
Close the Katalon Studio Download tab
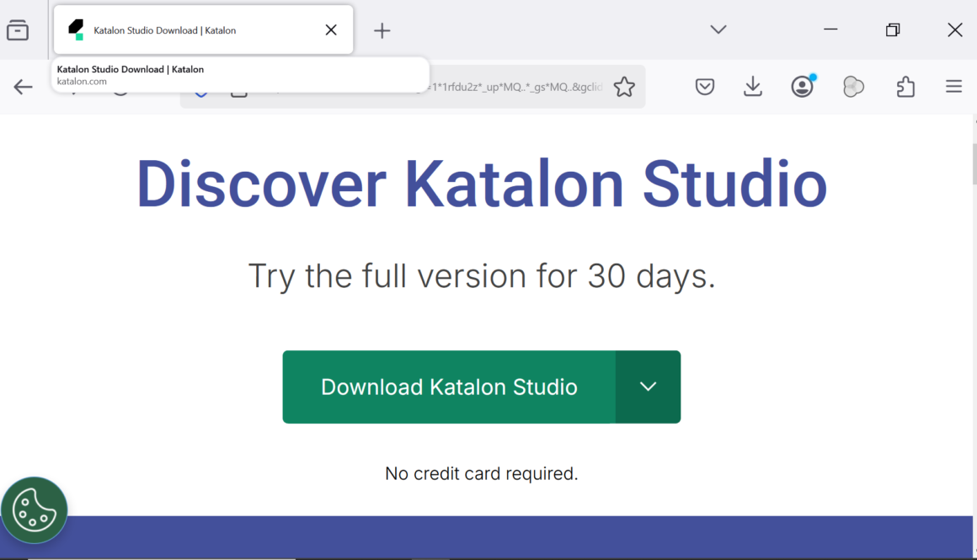point(331,29)
